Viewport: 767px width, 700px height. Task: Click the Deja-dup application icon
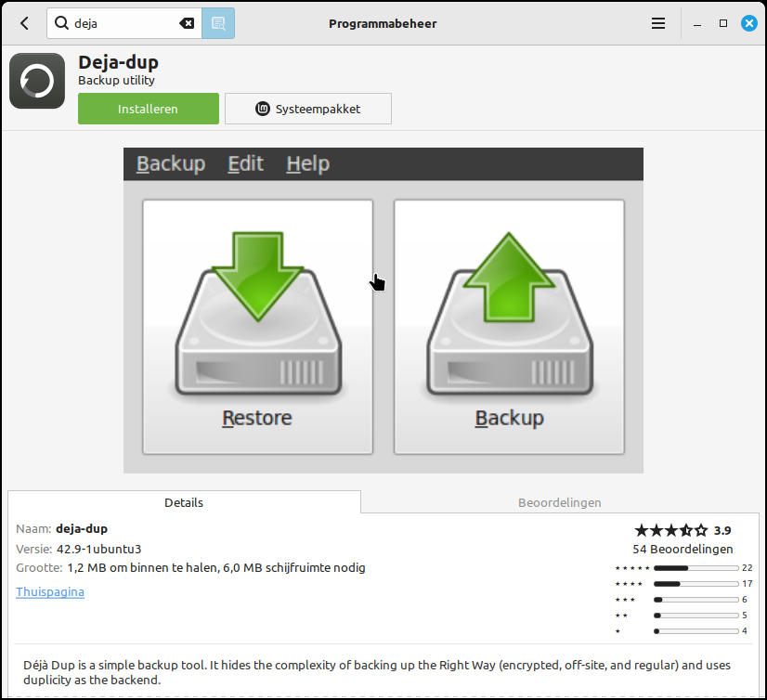[37, 81]
